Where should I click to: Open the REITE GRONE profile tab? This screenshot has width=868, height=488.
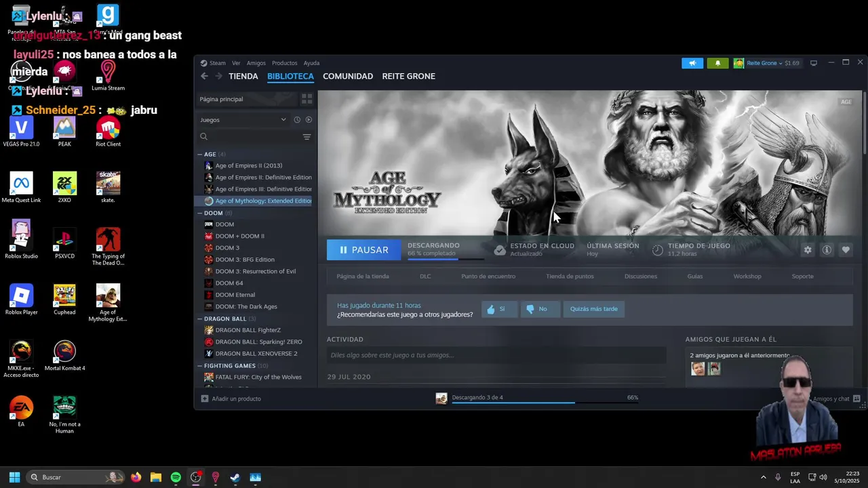tap(408, 76)
